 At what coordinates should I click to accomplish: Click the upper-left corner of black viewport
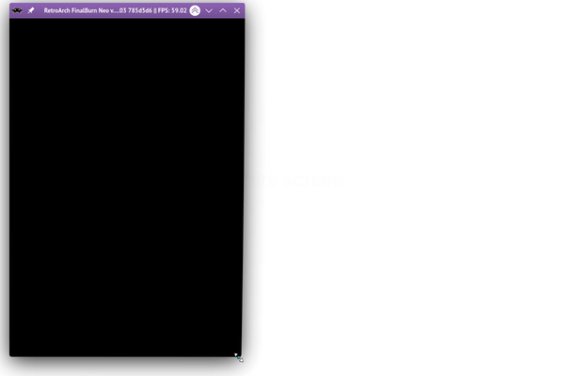pyautogui.click(x=14, y=23)
